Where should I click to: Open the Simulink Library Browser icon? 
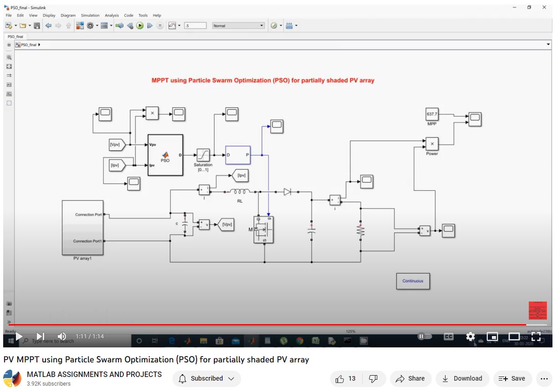80,26
